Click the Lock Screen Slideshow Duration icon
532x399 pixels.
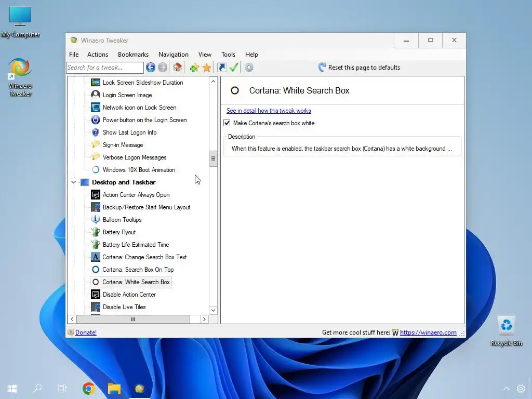tap(96, 83)
